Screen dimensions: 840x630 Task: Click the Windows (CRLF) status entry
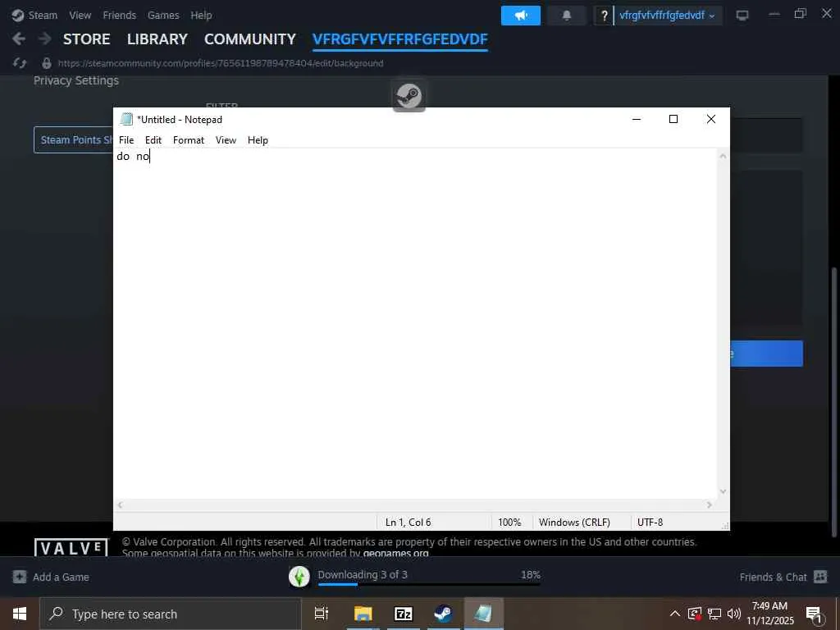point(574,522)
